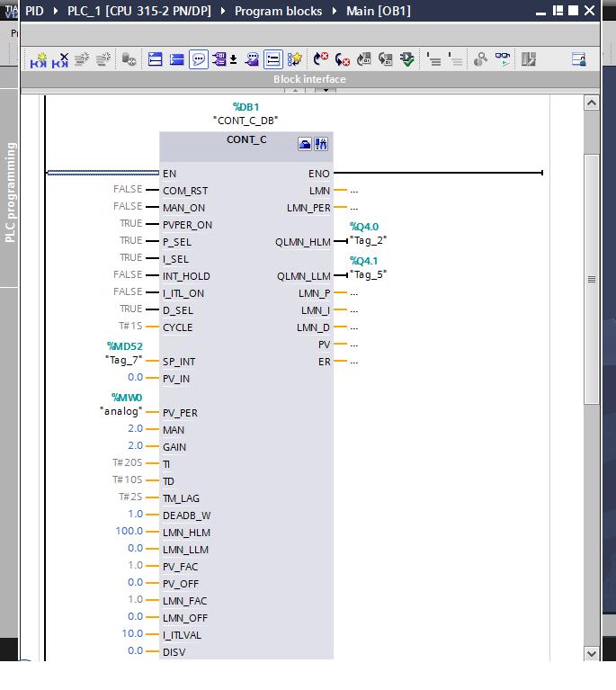Select the %DB1 address label
Image resolution: width=616 pixels, height=690 pixels.
(x=246, y=107)
